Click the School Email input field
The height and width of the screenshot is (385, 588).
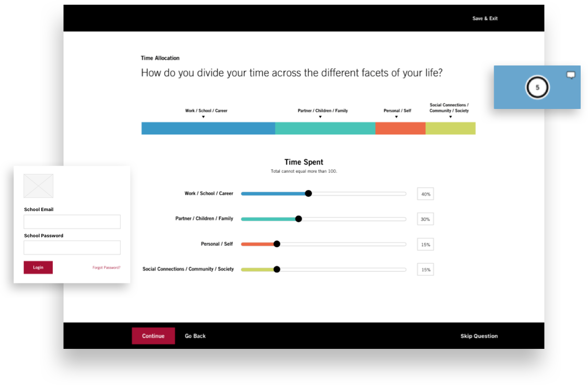point(72,222)
